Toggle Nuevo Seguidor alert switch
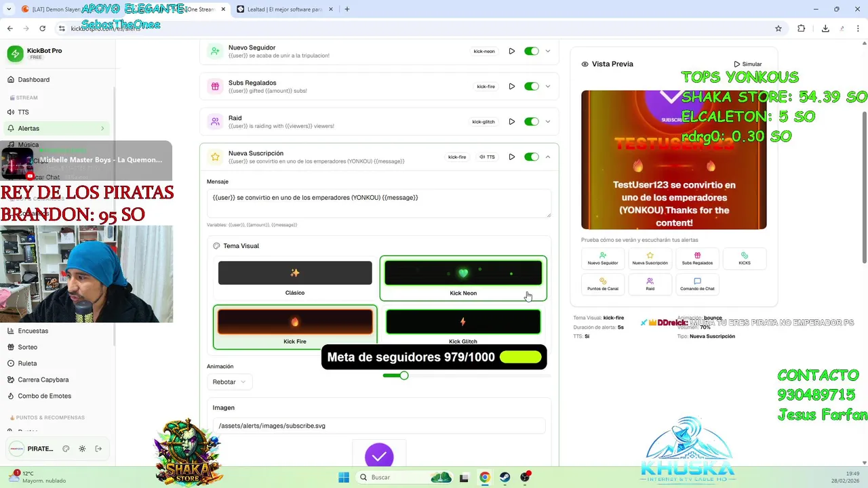Image resolution: width=868 pixels, height=488 pixels. (x=531, y=51)
